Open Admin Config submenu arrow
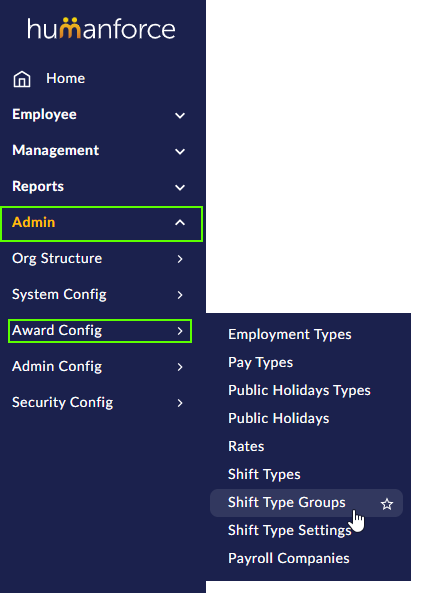This screenshot has height=593, width=422. point(180,367)
